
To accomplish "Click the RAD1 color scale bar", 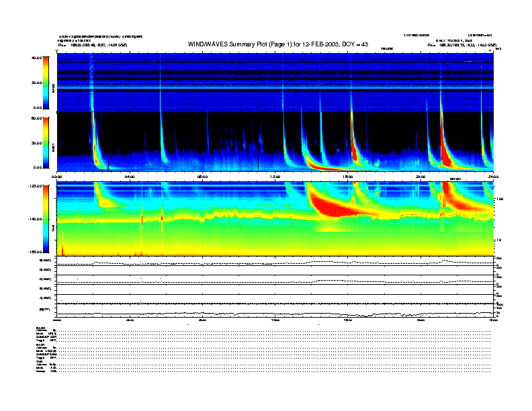I will coord(46,142).
